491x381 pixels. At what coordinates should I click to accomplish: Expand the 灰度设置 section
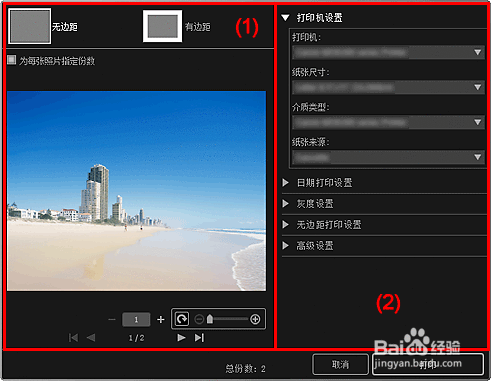286,203
